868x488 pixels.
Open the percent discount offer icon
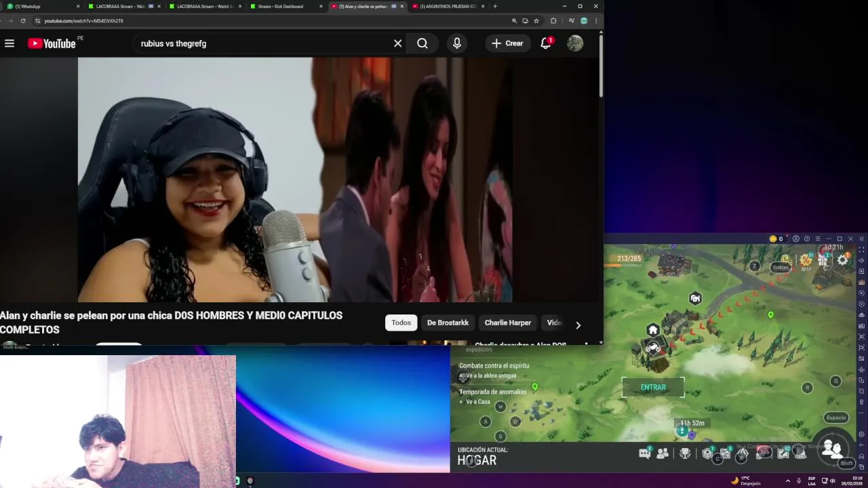[x=806, y=260]
